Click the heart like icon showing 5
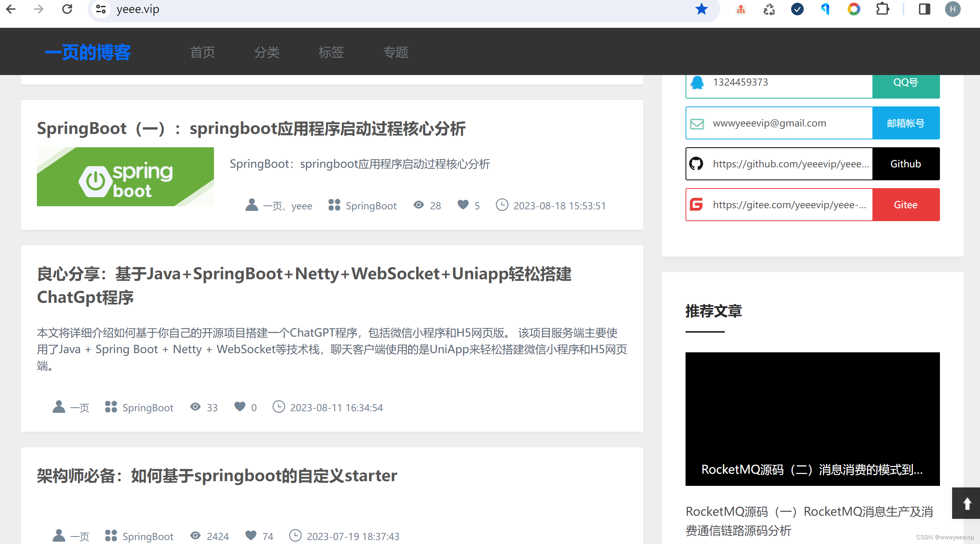 463,205
